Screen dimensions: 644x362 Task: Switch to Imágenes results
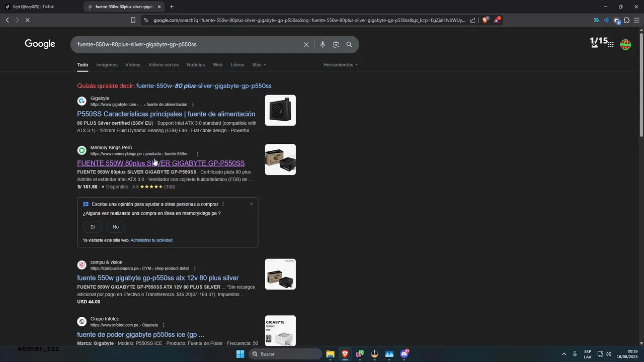[x=107, y=65]
